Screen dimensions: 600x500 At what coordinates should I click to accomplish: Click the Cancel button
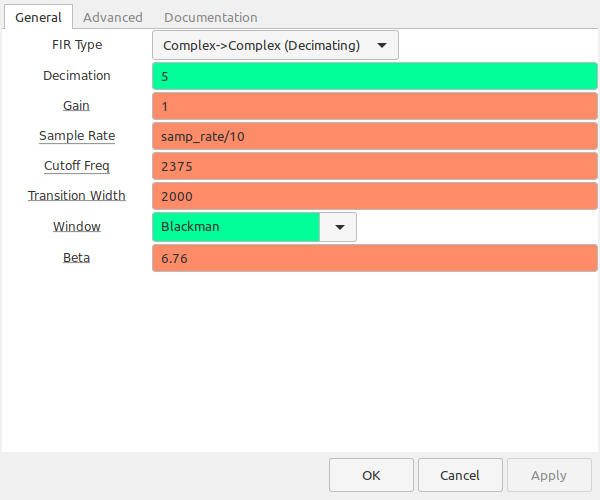[x=460, y=475]
